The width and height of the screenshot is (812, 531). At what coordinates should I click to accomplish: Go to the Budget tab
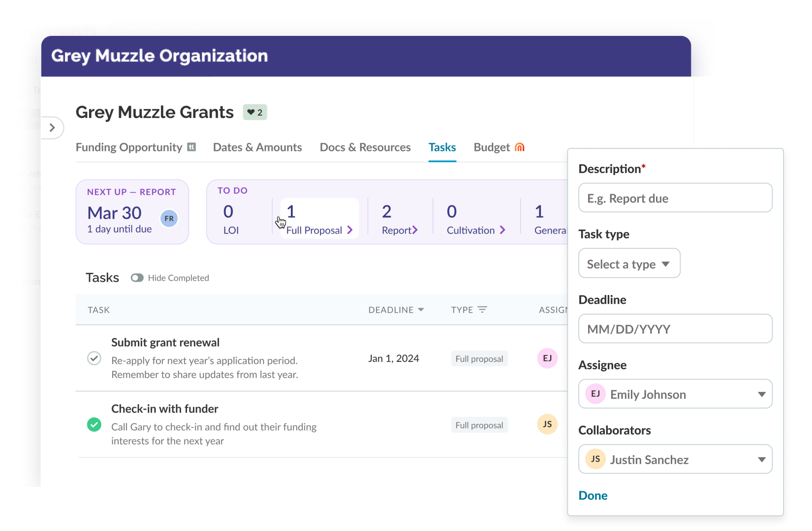pyautogui.click(x=492, y=147)
